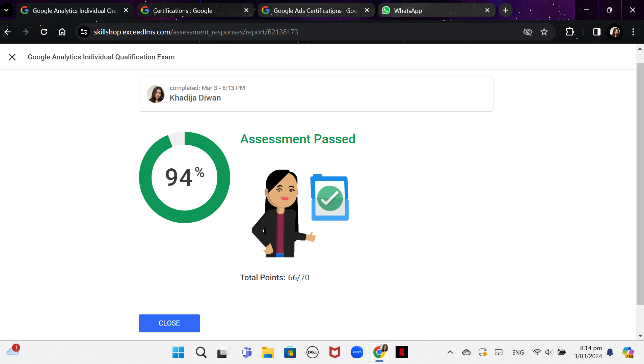
Task: Select the Google Analytics Individual Qualification tab
Action: coord(75,10)
